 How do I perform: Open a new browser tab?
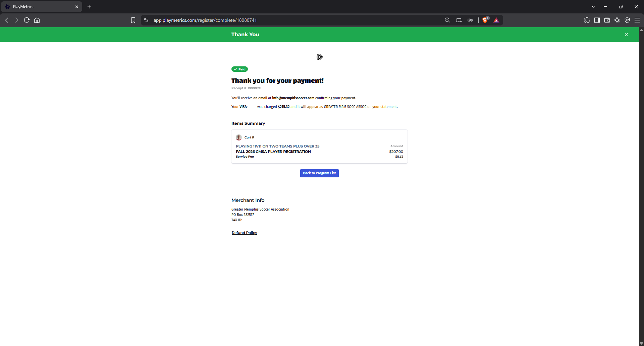pyautogui.click(x=89, y=7)
